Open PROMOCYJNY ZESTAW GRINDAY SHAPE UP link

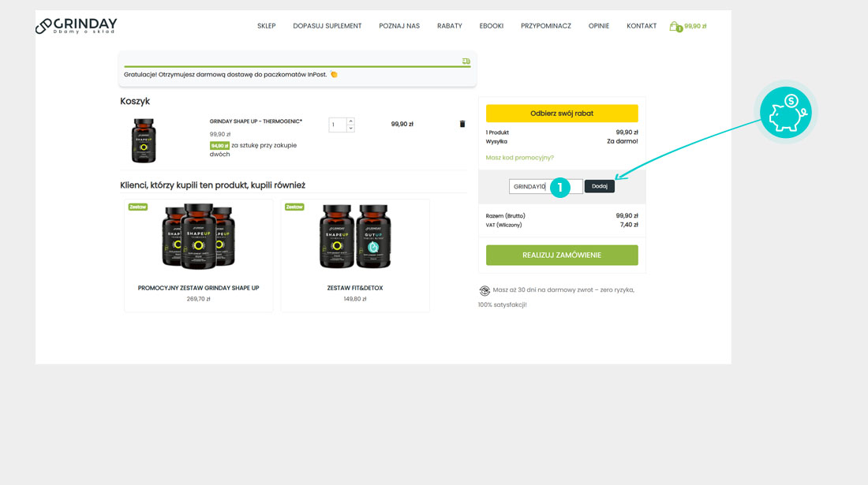198,288
